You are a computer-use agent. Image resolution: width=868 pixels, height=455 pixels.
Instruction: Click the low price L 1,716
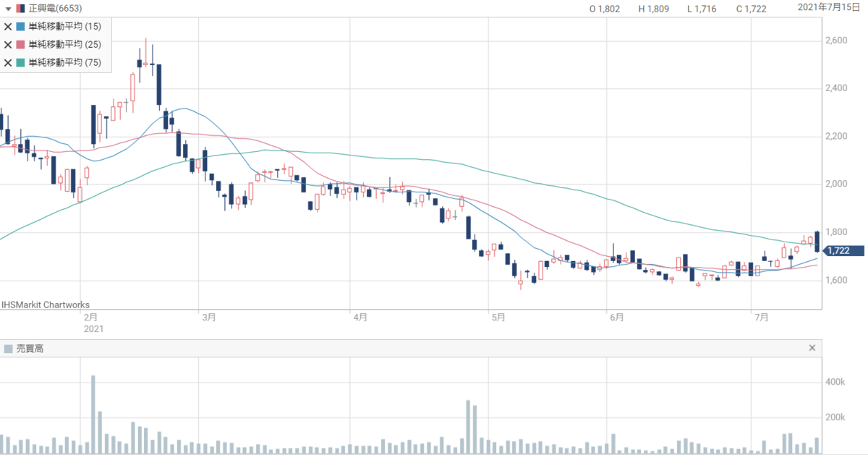(702, 9)
